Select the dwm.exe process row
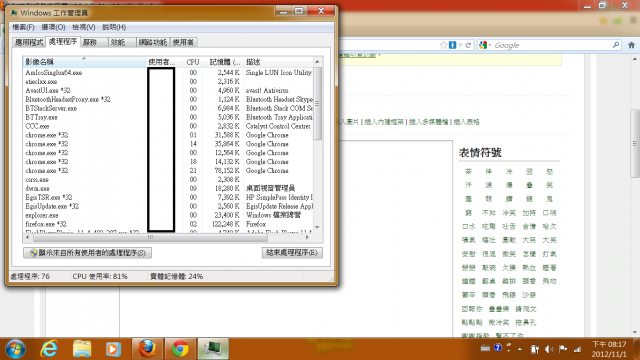 coord(168,189)
